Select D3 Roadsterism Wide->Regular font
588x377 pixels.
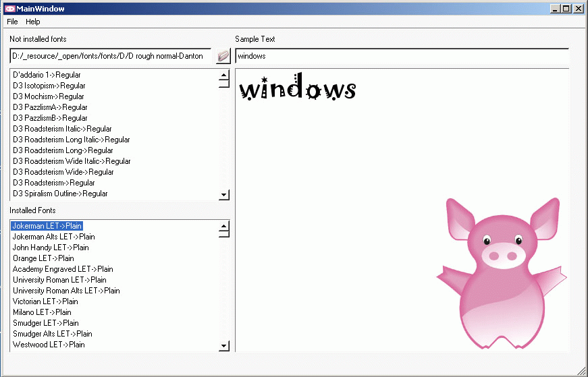63,172
